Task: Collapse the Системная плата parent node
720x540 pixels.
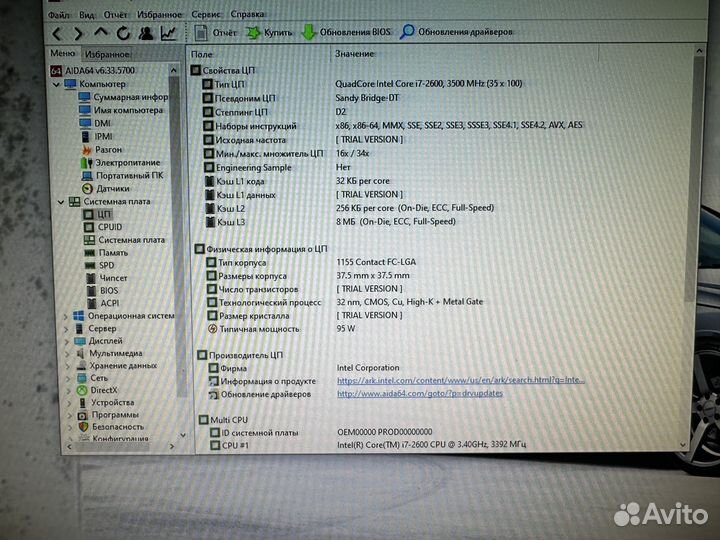Action: click(x=60, y=202)
